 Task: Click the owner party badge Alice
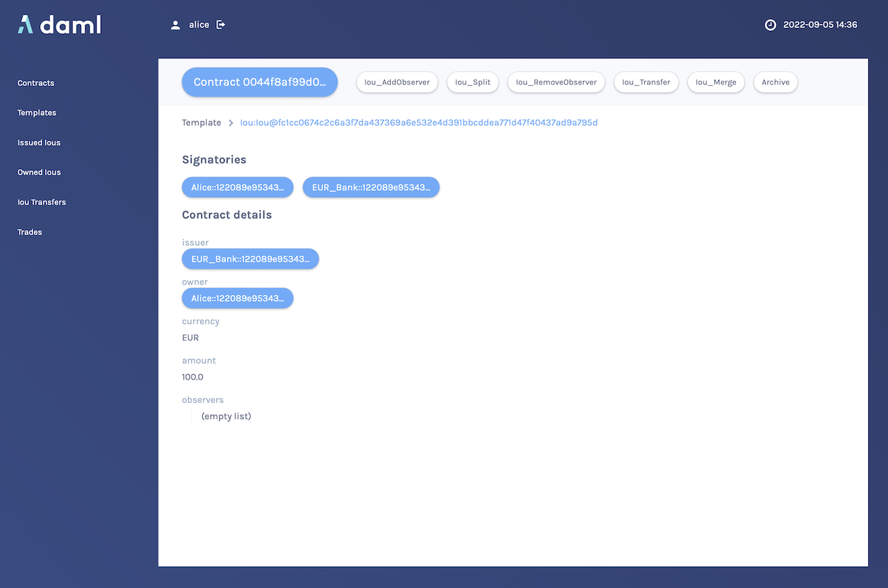pyautogui.click(x=237, y=298)
